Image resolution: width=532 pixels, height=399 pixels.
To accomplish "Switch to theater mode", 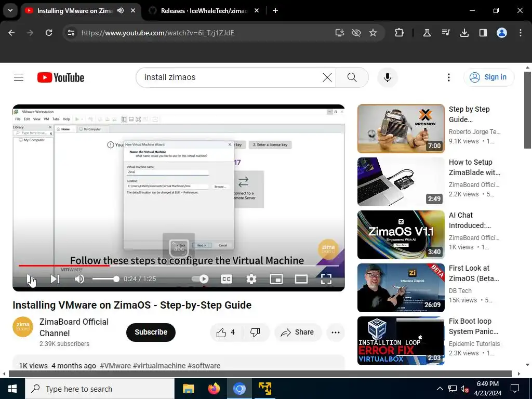I will pos(301,279).
